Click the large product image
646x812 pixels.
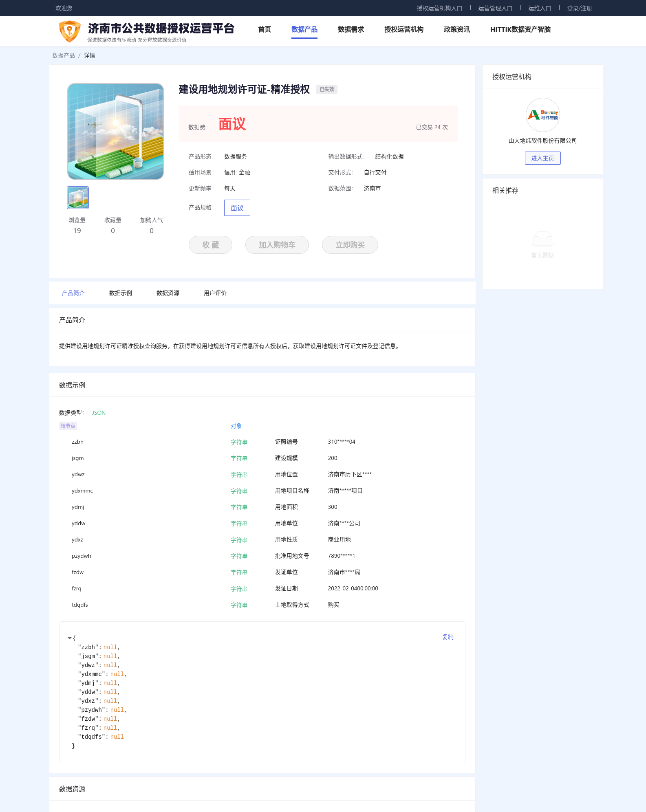[115, 131]
